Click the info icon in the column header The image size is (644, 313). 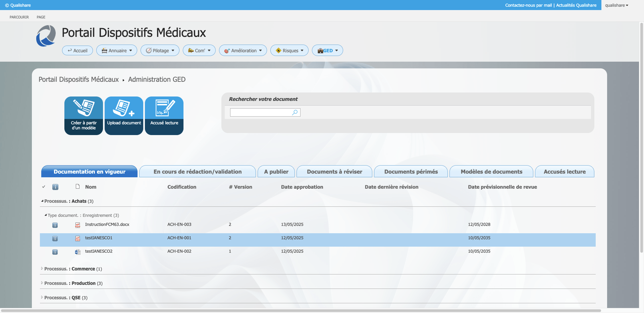[x=55, y=187]
